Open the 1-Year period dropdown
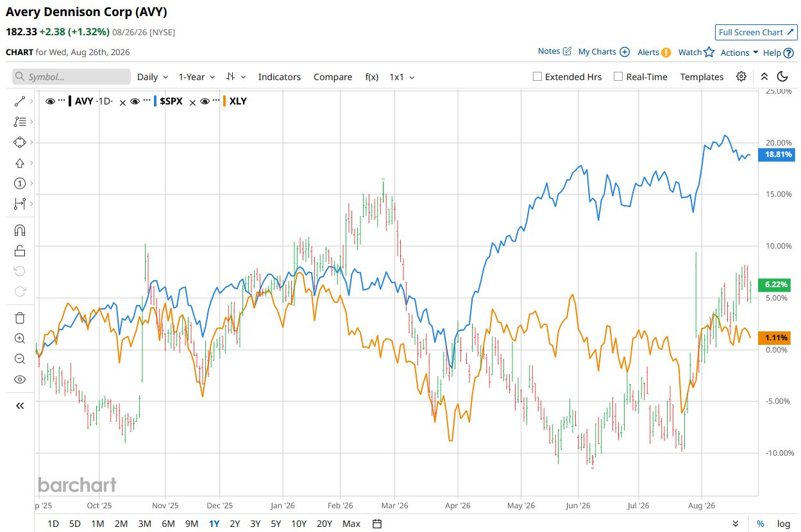Viewport: 801px width, 532px height. click(x=197, y=76)
